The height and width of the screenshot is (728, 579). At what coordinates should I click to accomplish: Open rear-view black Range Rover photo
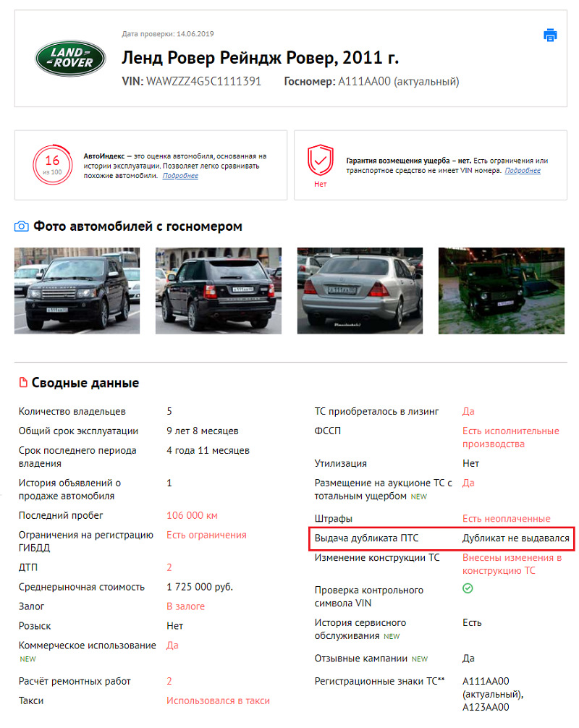(219, 291)
